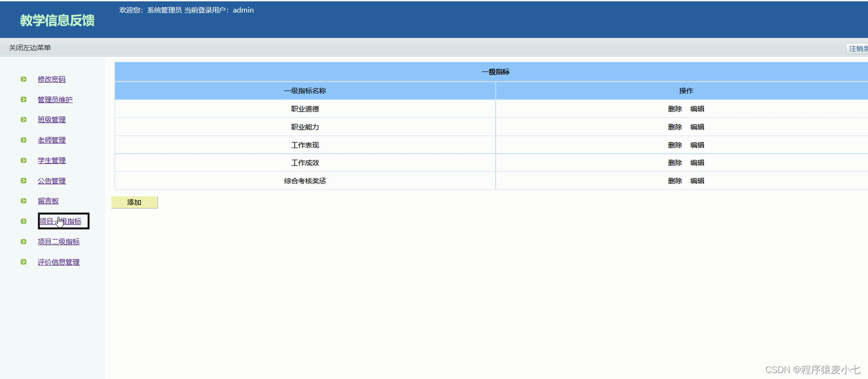Edit the 综合考核奖惩 indicator
The height and width of the screenshot is (379, 868).
697,181
